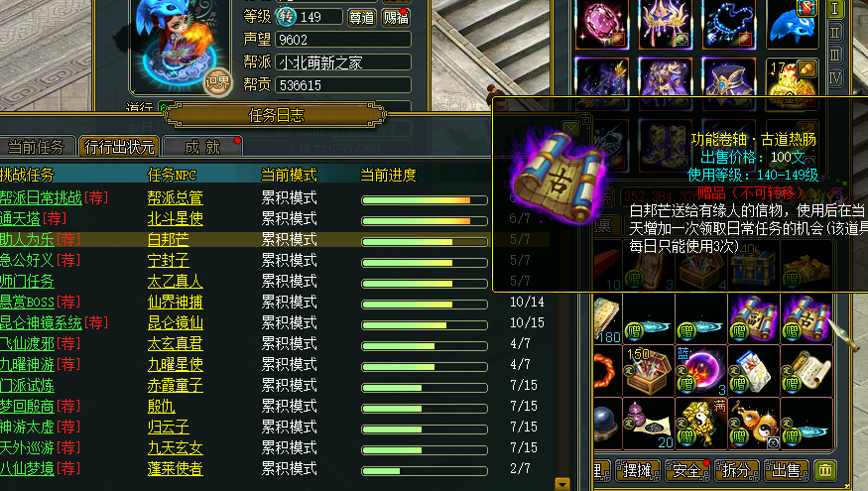Click the 尊道 button beside level
The width and height of the screenshot is (868, 491).
tap(361, 17)
